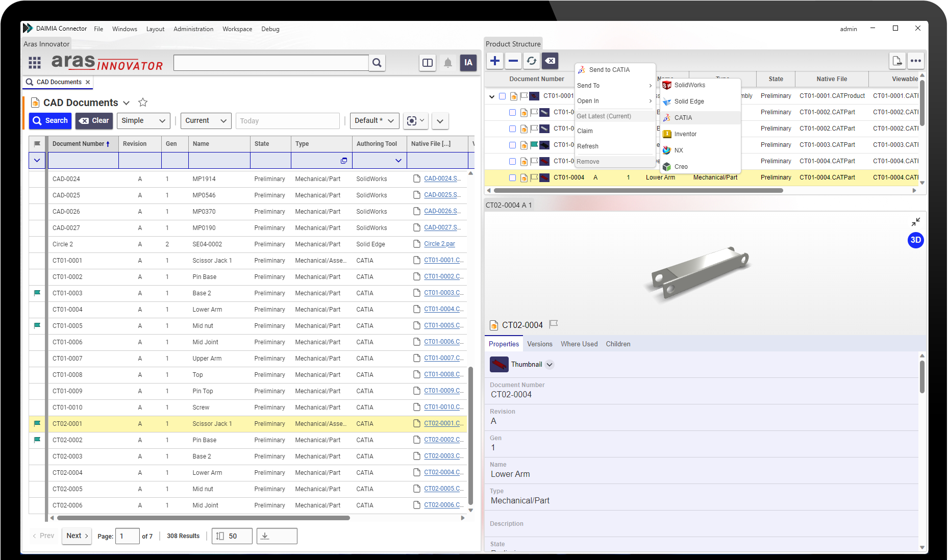Change the Thumbnail selector in Properties
This screenshot has height=560, width=948.
pyautogui.click(x=550, y=364)
